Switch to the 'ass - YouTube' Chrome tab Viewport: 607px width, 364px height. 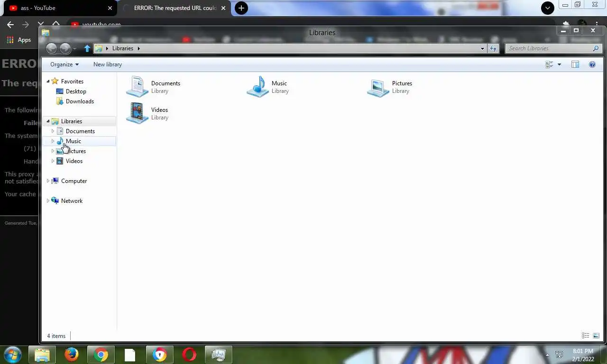point(59,8)
